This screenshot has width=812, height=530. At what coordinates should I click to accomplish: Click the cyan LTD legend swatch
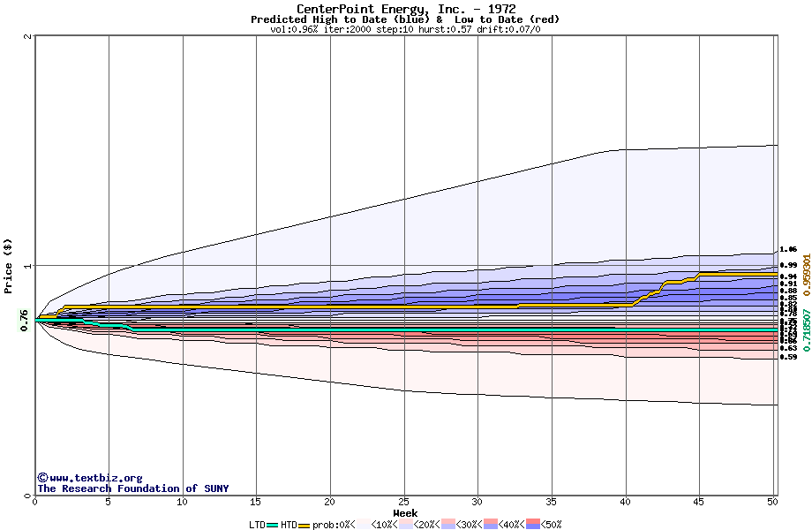pos(273,526)
